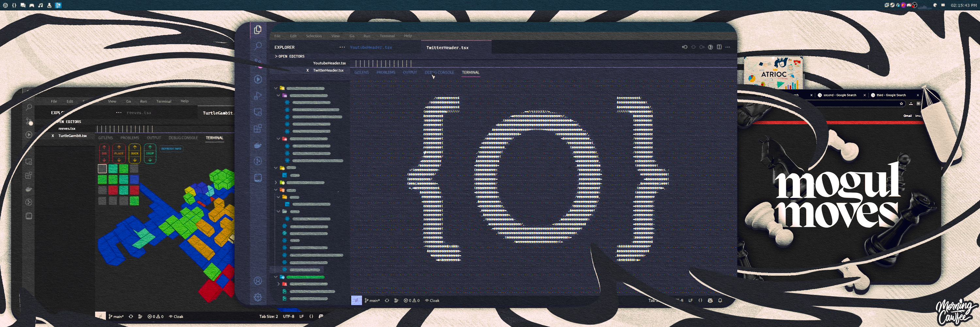Image resolution: width=980 pixels, height=327 pixels.
Task: Open OUTPUT tab in left VS Code window
Action: 154,138
